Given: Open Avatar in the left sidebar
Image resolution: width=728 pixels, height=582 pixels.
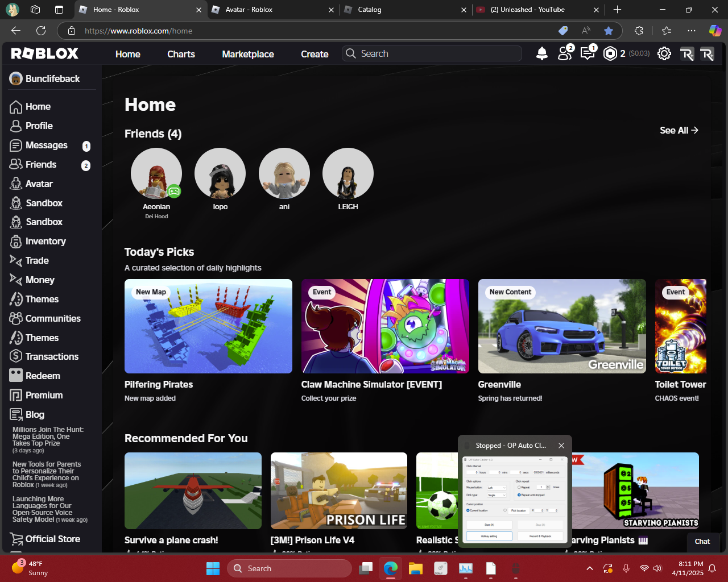Looking at the screenshot, I should click(x=31, y=184).
